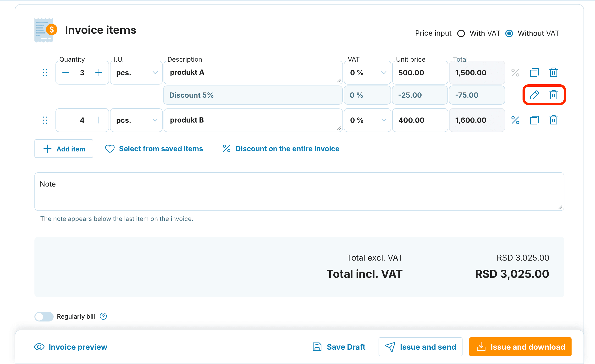The width and height of the screenshot is (595, 364).
Task: Grab drag handle of produkt A row
Action: [x=45, y=73]
